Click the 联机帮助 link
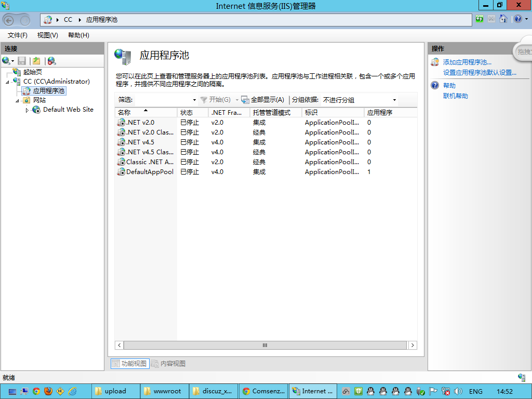This screenshot has height=399, width=532. (455, 96)
